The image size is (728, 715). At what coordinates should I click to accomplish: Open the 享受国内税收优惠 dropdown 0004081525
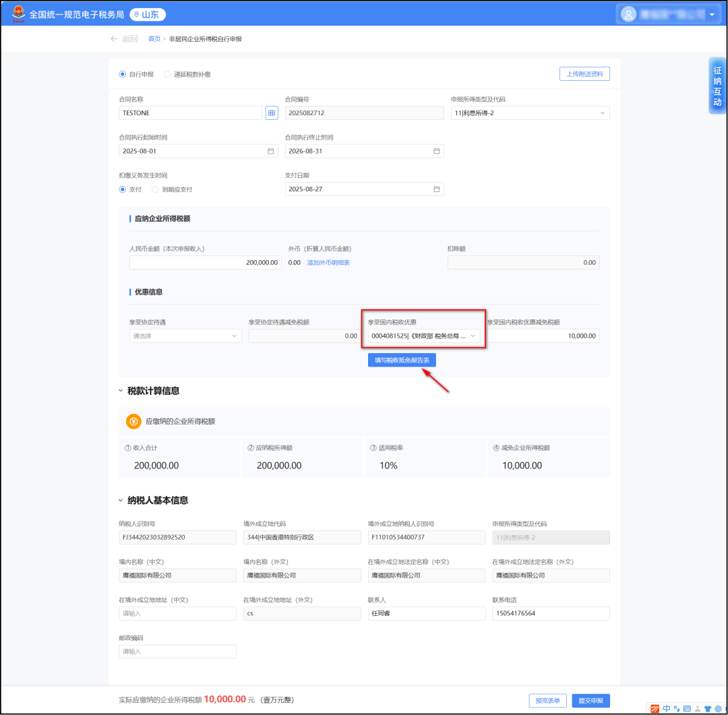coord(424,336)
